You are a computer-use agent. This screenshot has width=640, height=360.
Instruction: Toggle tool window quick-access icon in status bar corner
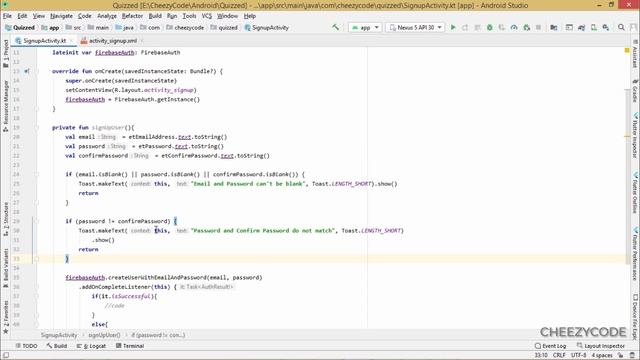[x=6, y=356]
